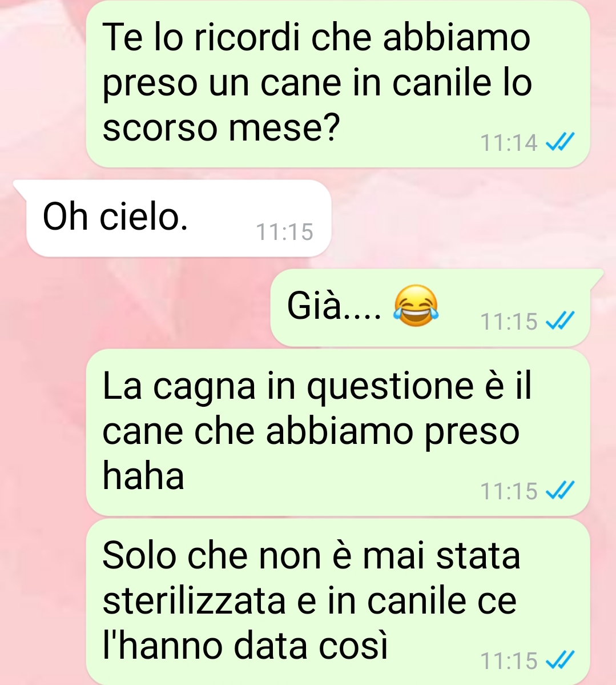Click the 11:14 timestamp
This screenshot has height=685, width=616.
pyautogui.click(x=509, y=143)
